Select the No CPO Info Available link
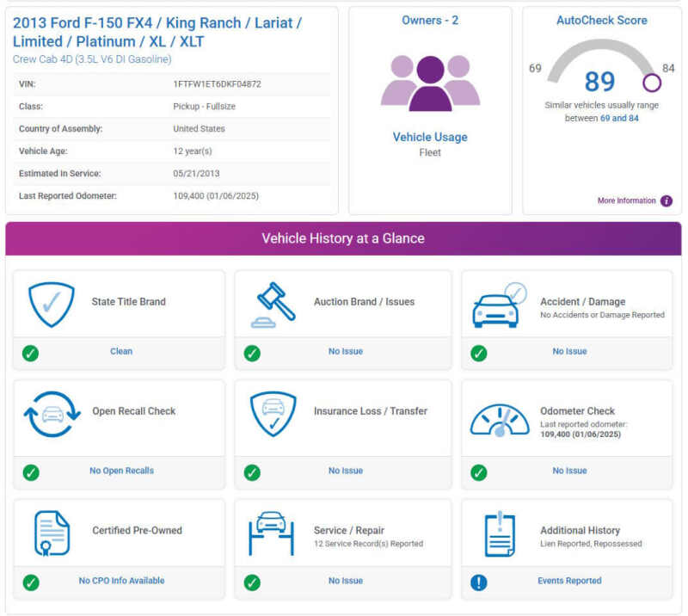688x616 pixels. 121,581
